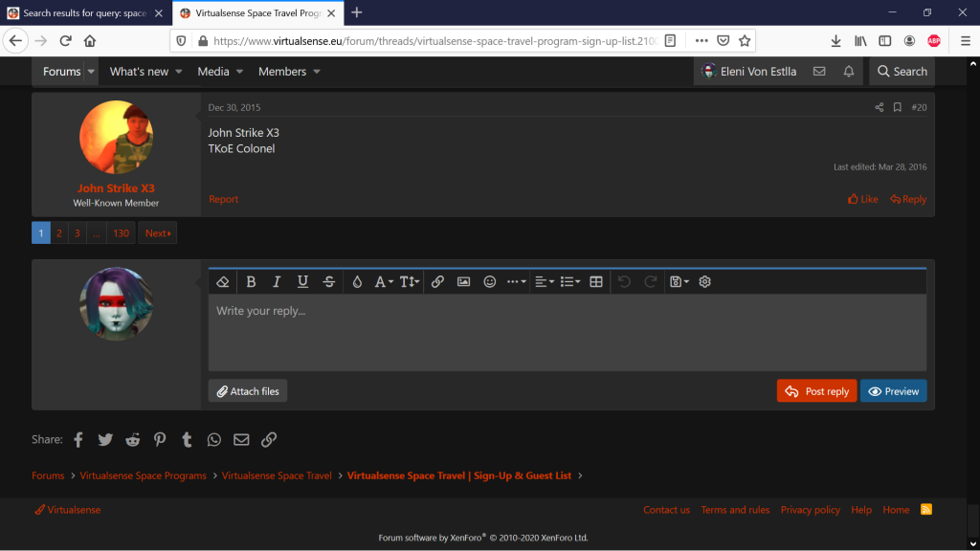This screenshot has height=551, width=980.
Task: Insert a table into the reply
Action: [596, 282]
